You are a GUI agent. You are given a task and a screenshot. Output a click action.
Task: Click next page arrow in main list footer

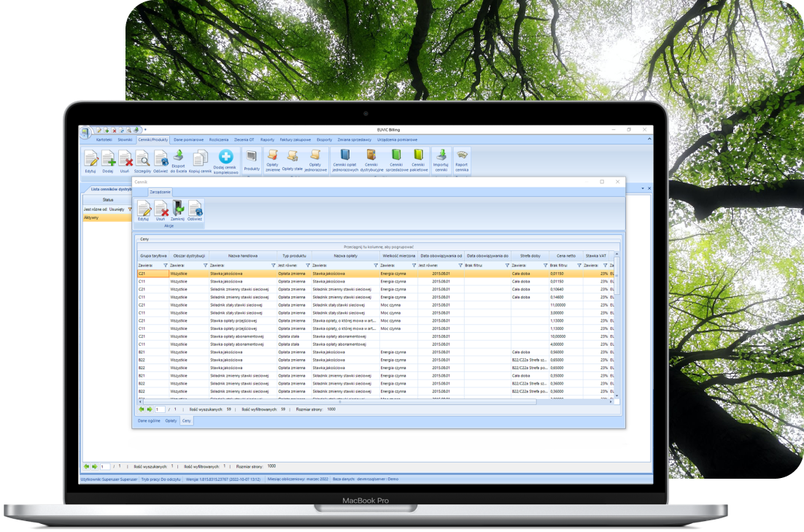click(94, 467)
